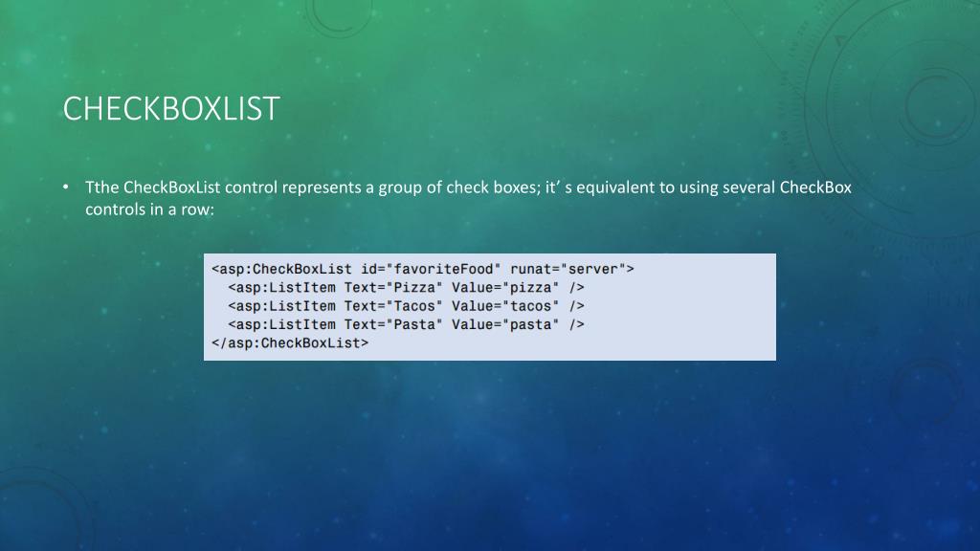Click the CHECKBOXLIST slide title
This screenshot has height=551, width=980.
click(171, 109)
